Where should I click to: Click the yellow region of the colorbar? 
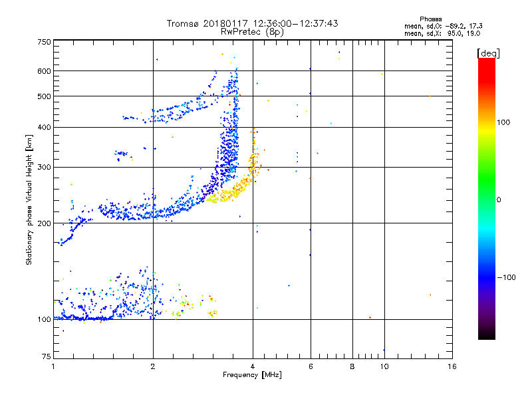coord(487,130)
